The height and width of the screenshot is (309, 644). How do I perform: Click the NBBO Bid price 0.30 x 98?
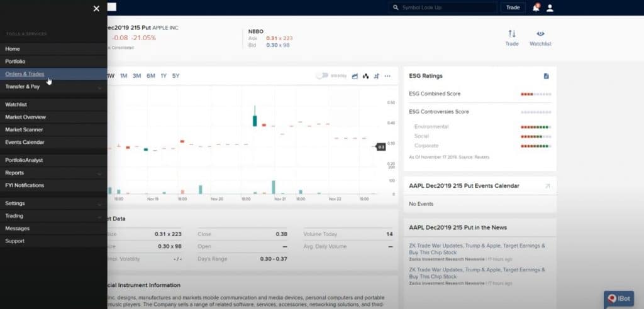277,45
